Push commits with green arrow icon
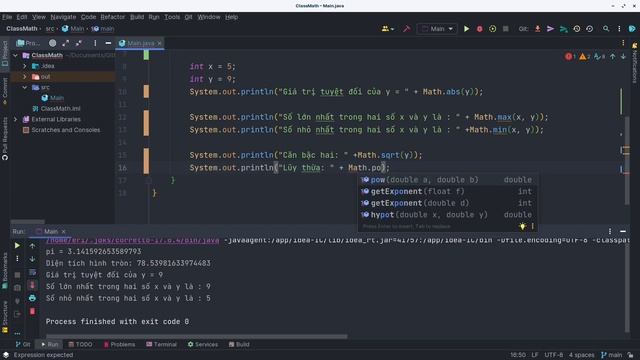Screen dimensions: 640x360 click(564, 29)
